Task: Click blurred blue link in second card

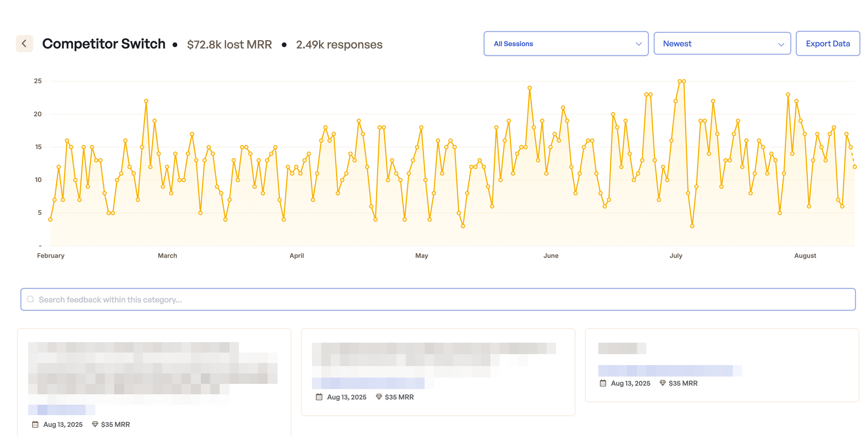Action: coord(368,383)
